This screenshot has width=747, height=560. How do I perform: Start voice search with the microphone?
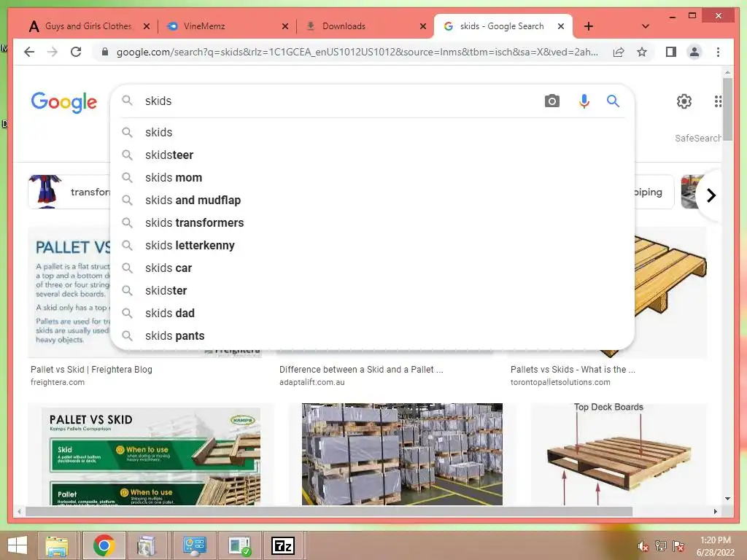click(x=584, y=101)
